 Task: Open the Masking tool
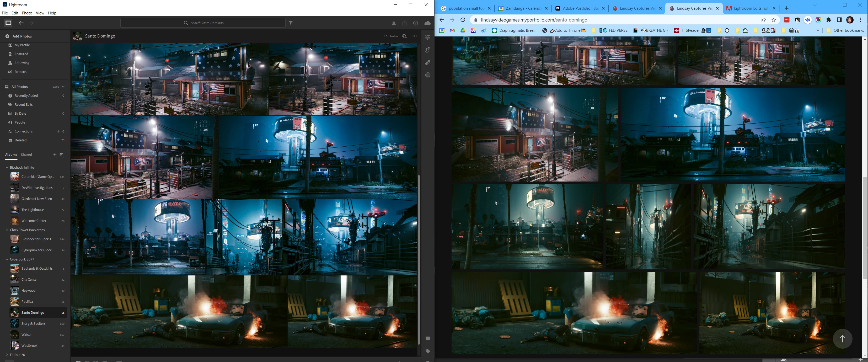[x=428, y=75]
